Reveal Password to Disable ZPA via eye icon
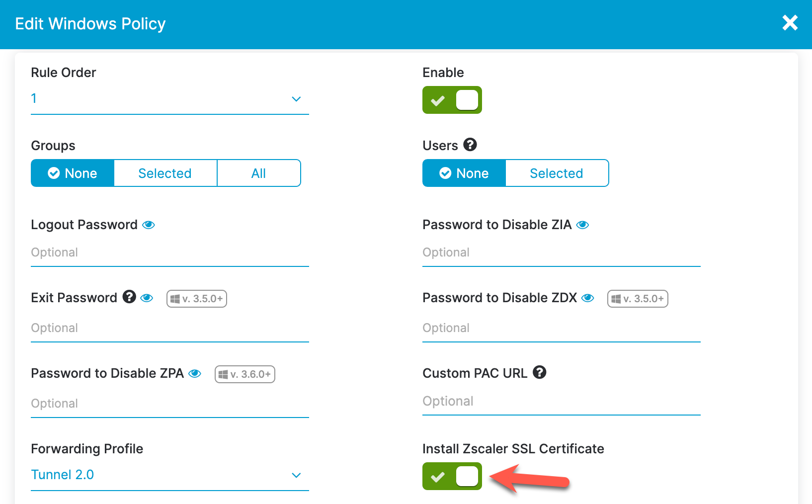The image size is (812, 504). [194, 373]
